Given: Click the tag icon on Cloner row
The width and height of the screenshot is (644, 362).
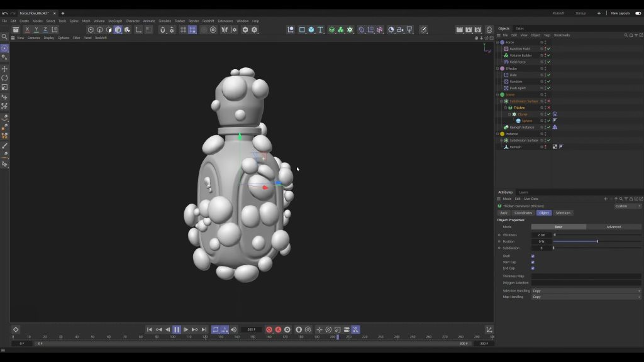Looking at the screenshot, I should 555,114.
